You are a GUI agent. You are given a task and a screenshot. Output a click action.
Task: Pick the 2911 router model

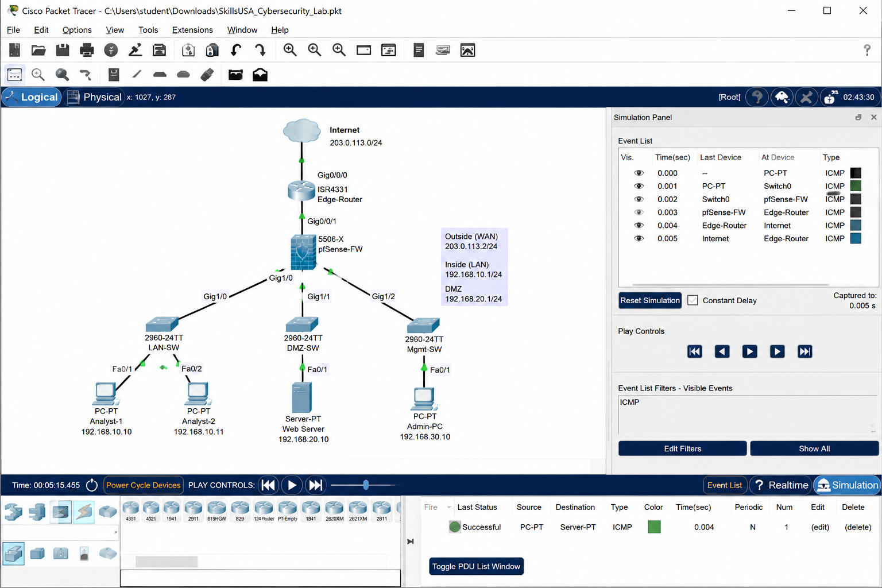pos(194,510)
